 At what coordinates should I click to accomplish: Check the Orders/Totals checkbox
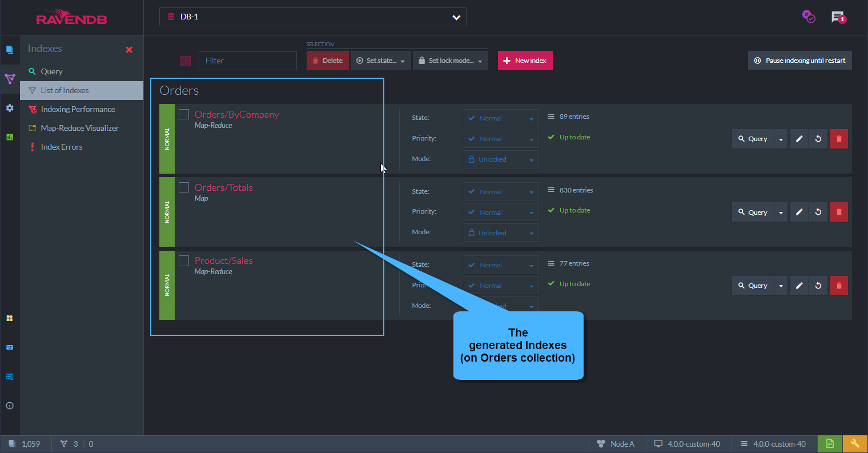184,187
